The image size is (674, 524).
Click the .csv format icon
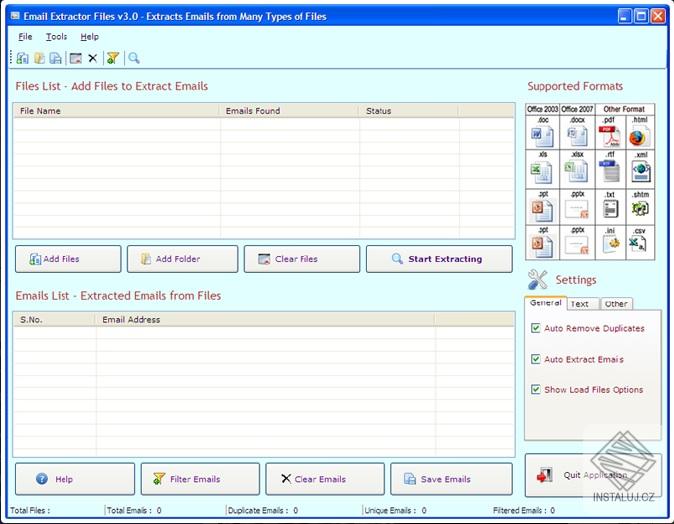point(637,244)
